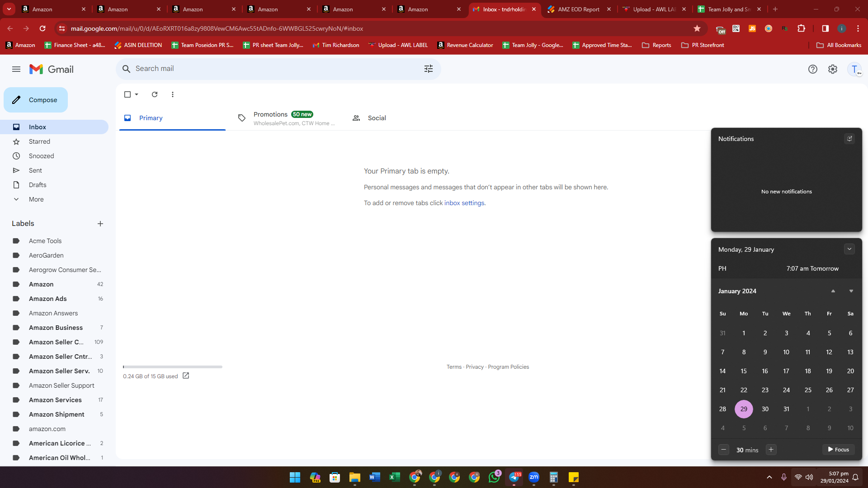The height and width of the screenshot is (488, 868).
Task: Open the Chrome extensions puzzle icon
Action: (802, 28)
